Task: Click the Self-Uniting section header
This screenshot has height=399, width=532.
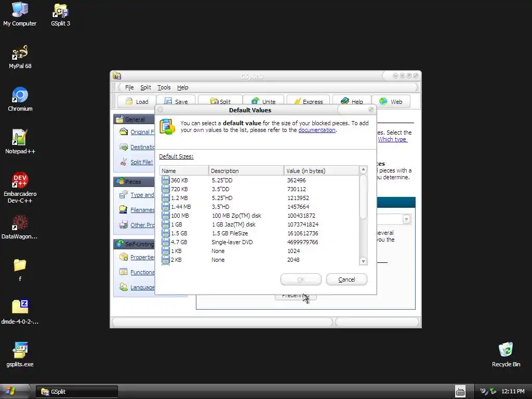Action: 134,244
